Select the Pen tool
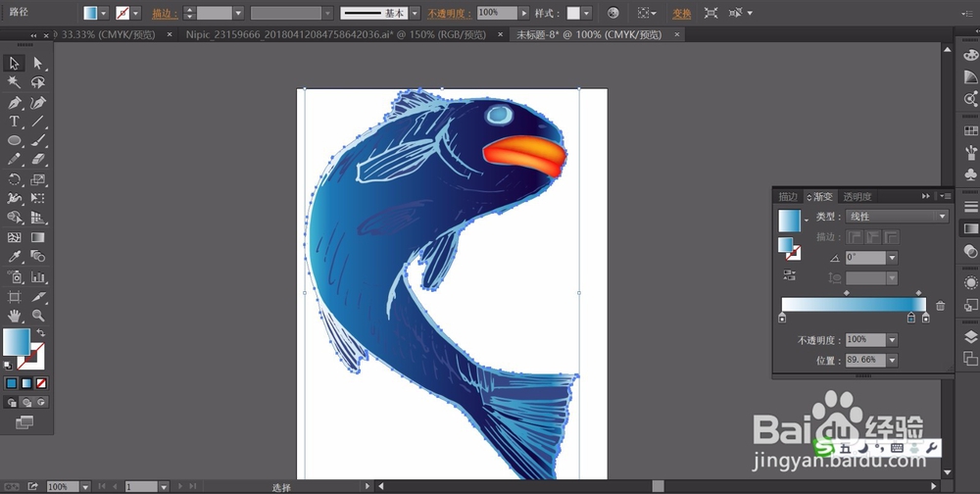Viewport: 980px width, 494px height. tap(14, 102)
